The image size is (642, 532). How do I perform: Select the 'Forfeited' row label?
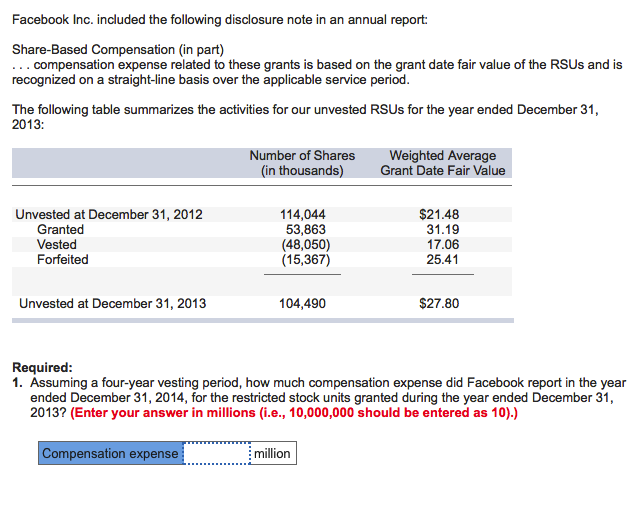[x=63, y=259]
